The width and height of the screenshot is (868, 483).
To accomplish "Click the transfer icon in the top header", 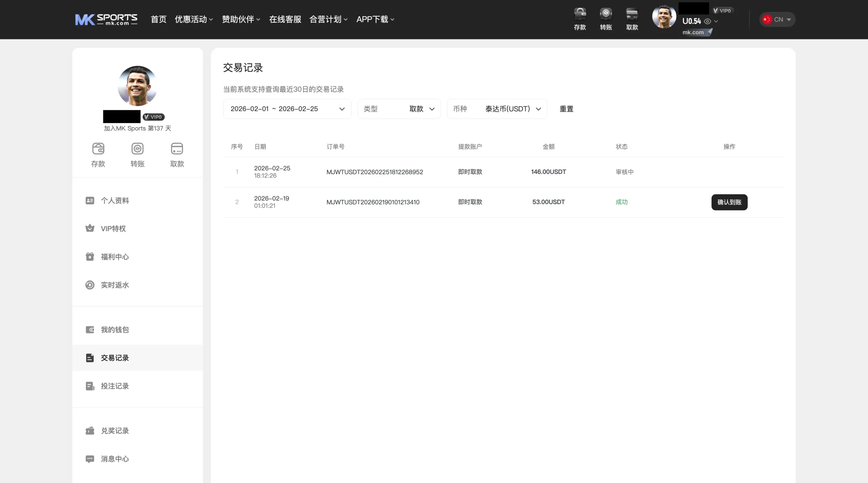I will click(x=606, y=14).
